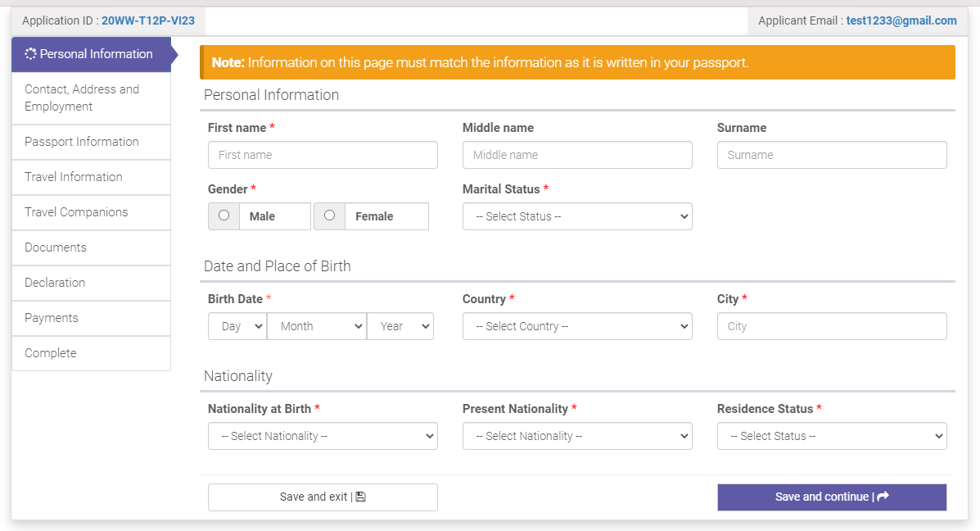This screenshot has height=531, width=980.
Task: Click the Save and continue button
Action: click(832, 497)
